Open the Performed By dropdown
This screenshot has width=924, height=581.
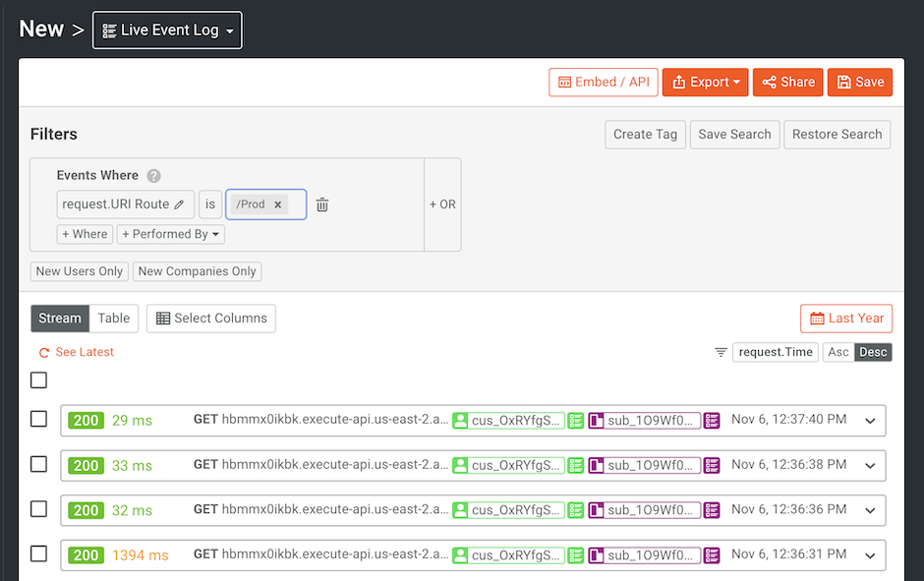[x=171, y=235]
